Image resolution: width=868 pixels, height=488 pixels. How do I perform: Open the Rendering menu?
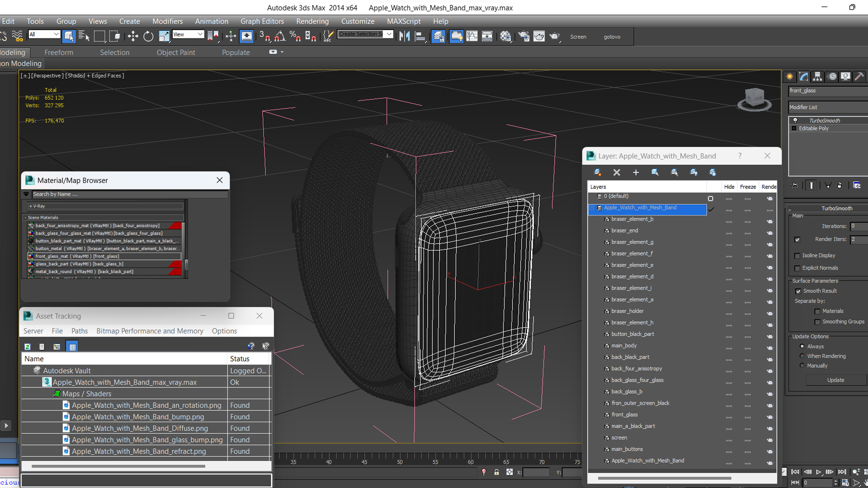coord(312,21)
